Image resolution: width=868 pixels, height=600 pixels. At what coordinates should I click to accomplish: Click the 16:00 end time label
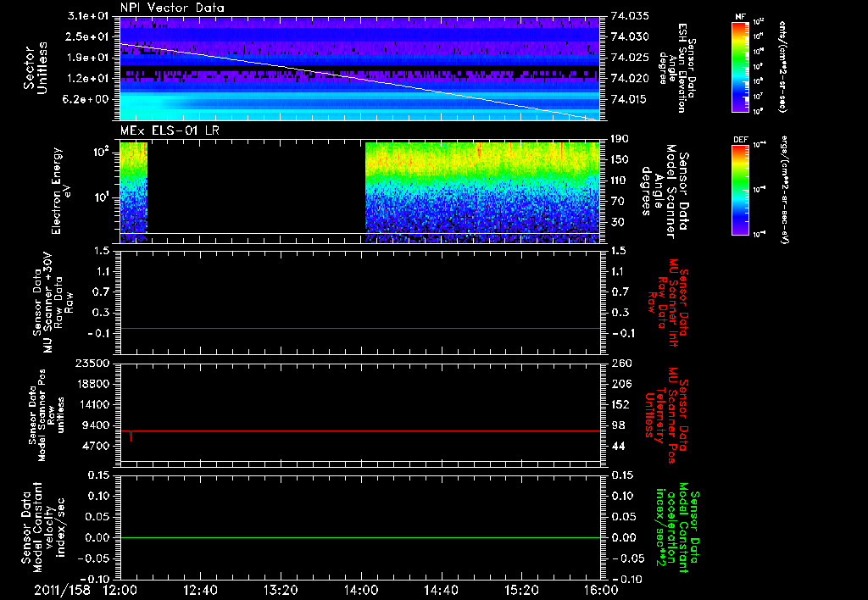tap(600, 591)
